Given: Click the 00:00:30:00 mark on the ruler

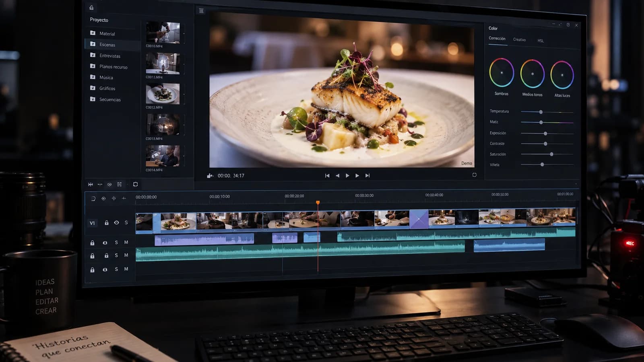Looking at the screenshot, I should pyautogui.click(x=364, y=195).
